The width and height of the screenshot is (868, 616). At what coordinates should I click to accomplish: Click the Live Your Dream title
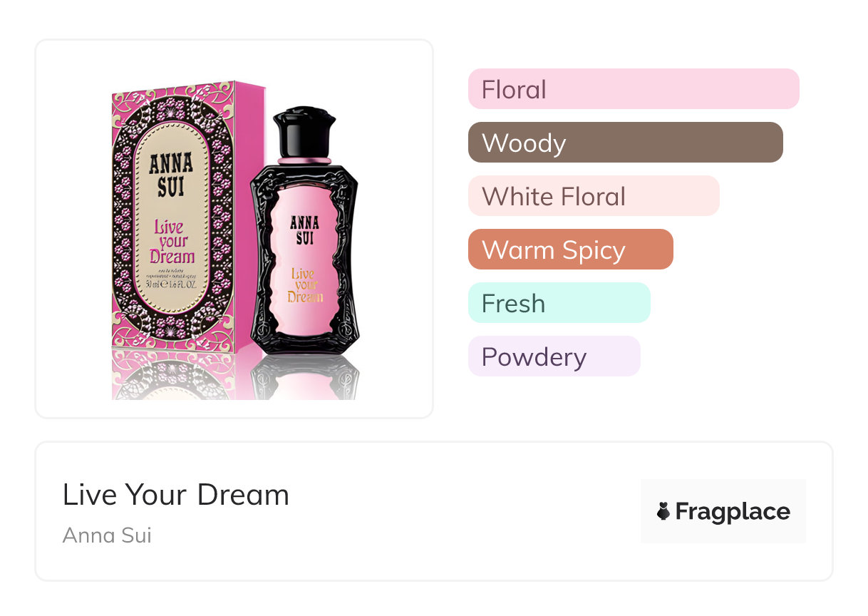click(x=175, y=495)
